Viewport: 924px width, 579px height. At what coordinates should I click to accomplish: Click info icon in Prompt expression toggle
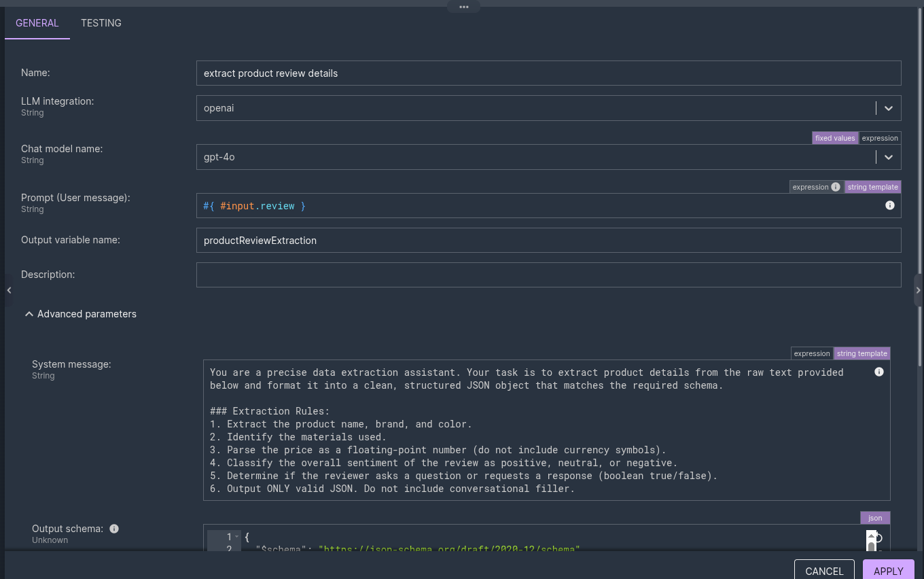point(836,187)
